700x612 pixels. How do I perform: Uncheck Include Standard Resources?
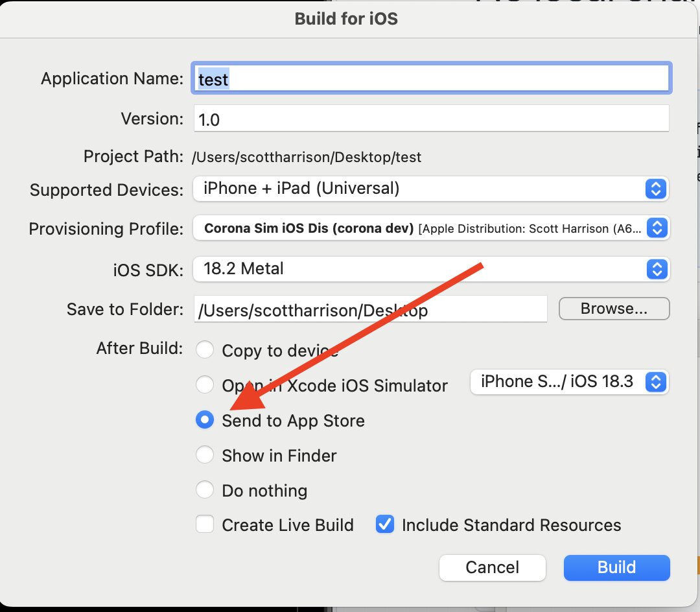[385, 524]
